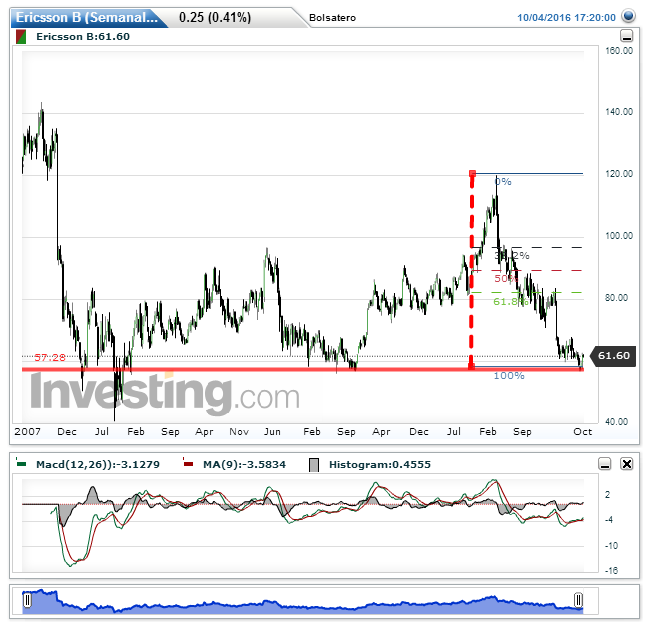Click the gray Histogram legend swatch
This screenshot has width=650, height=627.
click(x=314, y=464)
